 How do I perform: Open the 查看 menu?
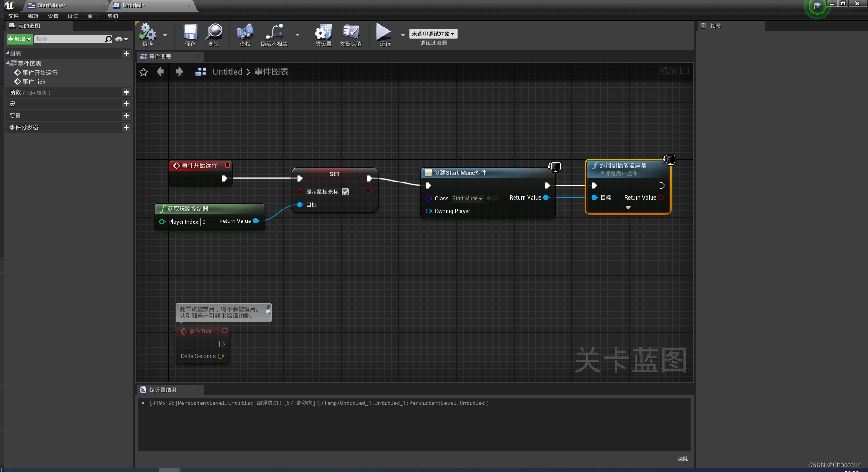[53, 16]
